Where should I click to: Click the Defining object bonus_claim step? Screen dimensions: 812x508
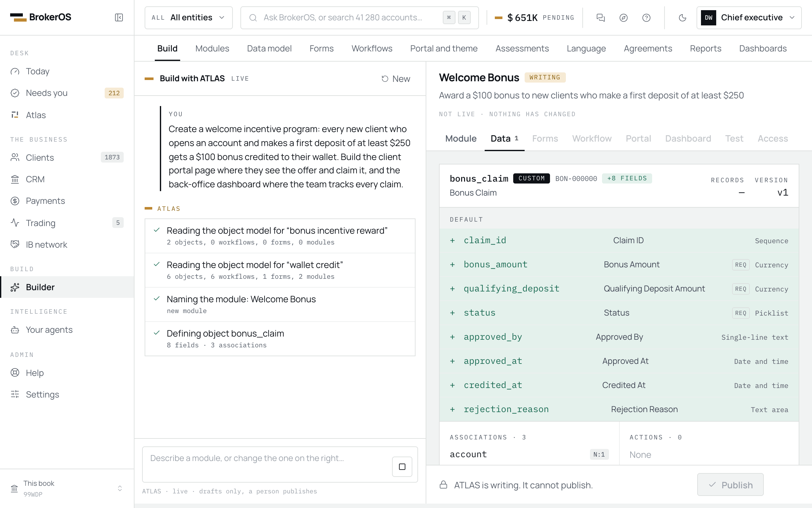pos(280,339)
